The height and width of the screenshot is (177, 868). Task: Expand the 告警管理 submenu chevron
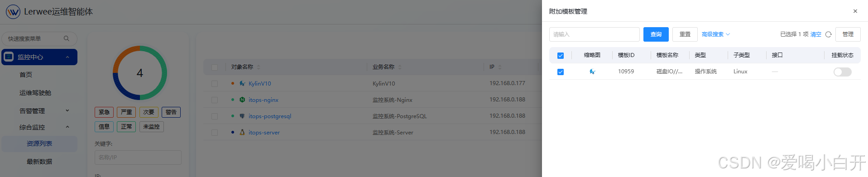[67, 110]
